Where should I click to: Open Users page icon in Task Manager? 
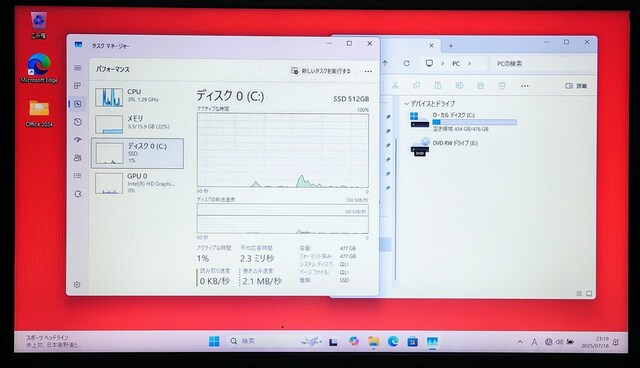78,157
